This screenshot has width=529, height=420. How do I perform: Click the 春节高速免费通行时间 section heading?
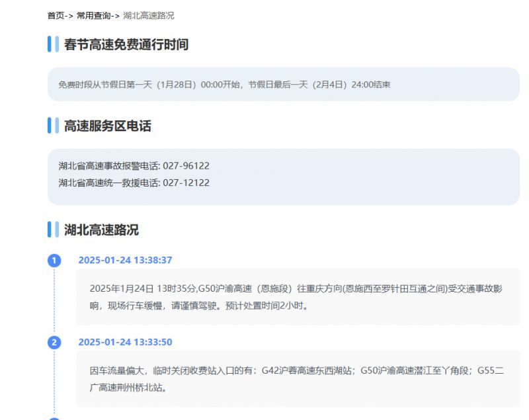click(126, 45)
